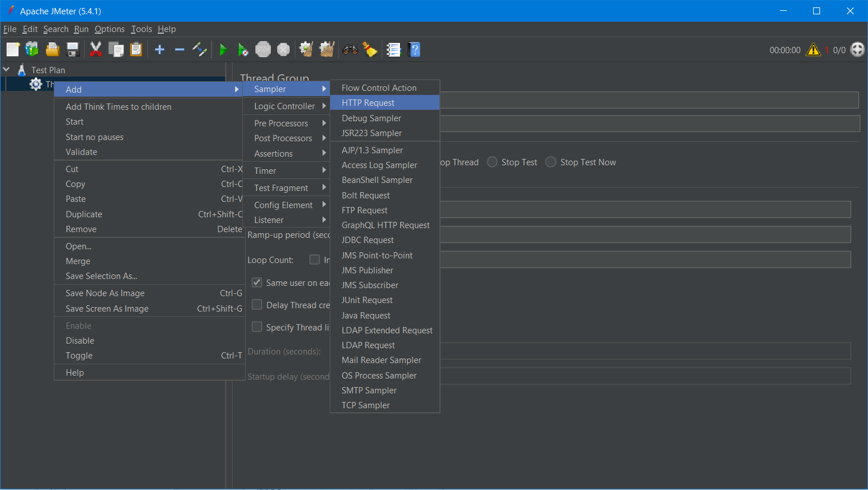Click the Save floppy disk icon
Screen dimensions: 868x490
tap(73, 50)
